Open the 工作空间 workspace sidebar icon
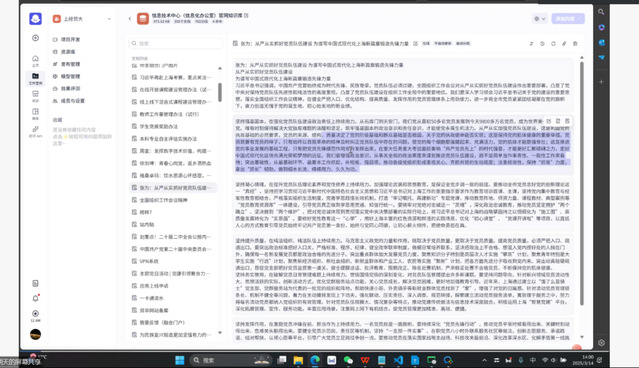Viewport: 639px width, 368px height. [x=35, y=78]
